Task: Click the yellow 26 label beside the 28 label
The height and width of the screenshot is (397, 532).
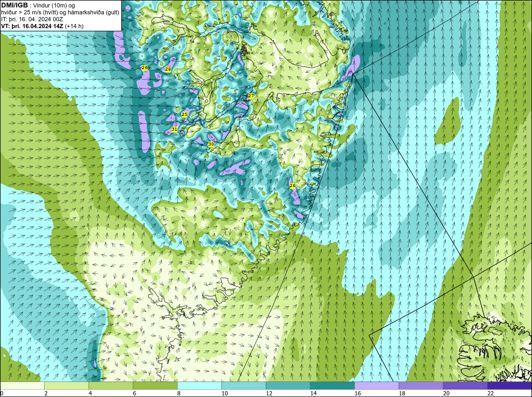Action: point(145,68)
